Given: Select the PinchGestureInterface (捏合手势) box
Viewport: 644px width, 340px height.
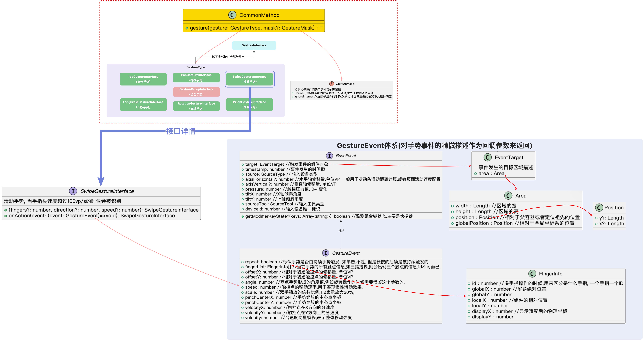Looking at the screenshot, I should 249,105.
